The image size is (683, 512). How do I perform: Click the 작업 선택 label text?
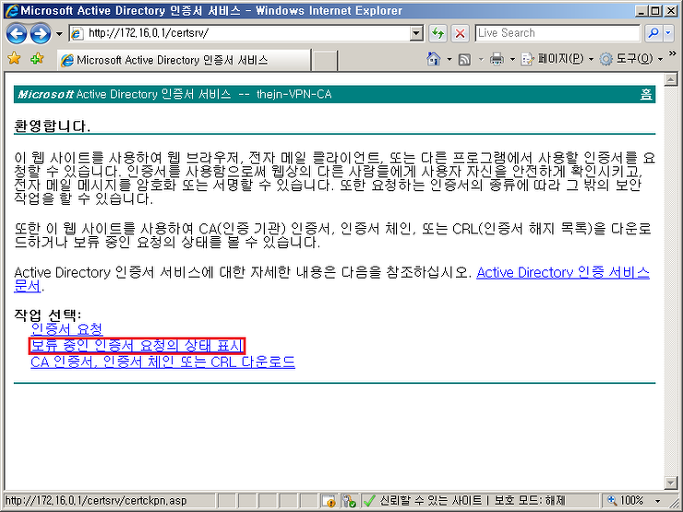pyautogui.click(x=48, y=315)
